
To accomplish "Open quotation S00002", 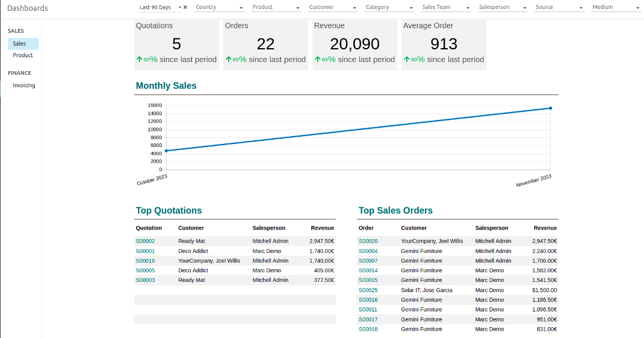I will pos(145,241).
